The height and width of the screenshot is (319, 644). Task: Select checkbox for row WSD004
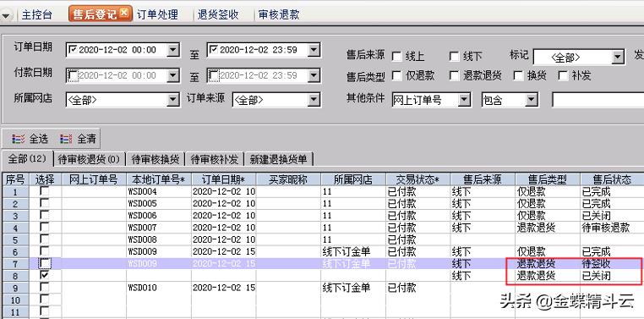coord(44,191)
